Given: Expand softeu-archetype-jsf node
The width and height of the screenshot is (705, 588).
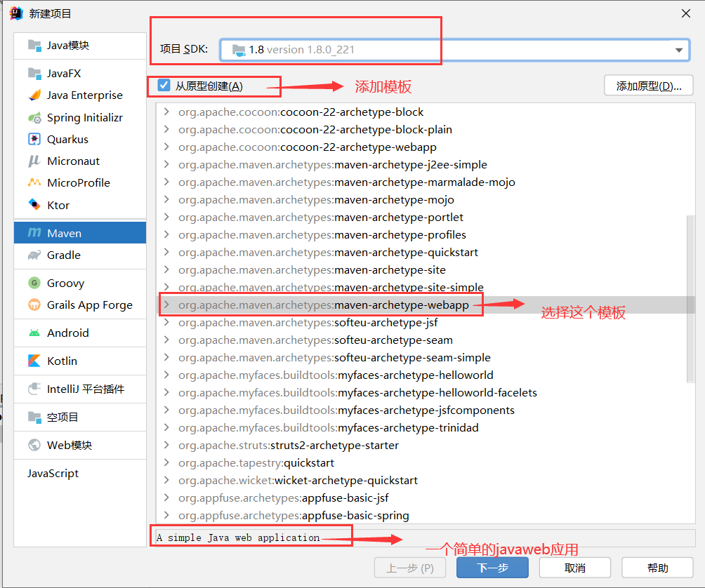Looking at the screenshot, I should [x=167, y=322].
